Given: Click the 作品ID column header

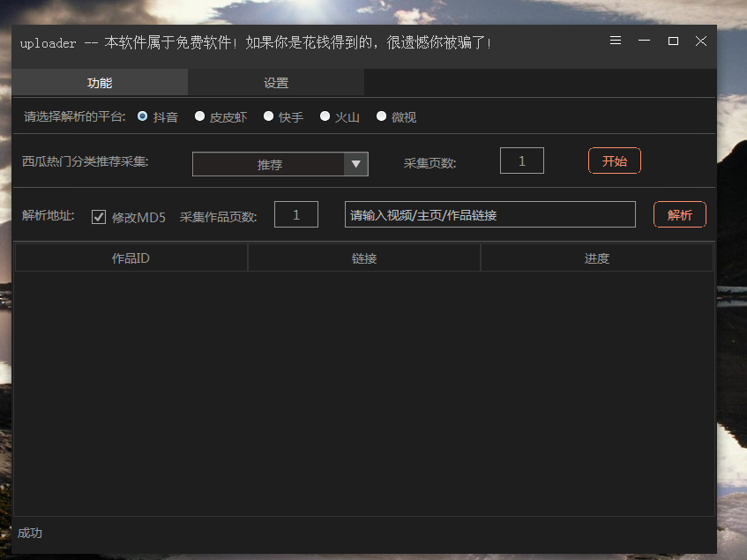Looking at the screenshot, I should pos(131,258).
